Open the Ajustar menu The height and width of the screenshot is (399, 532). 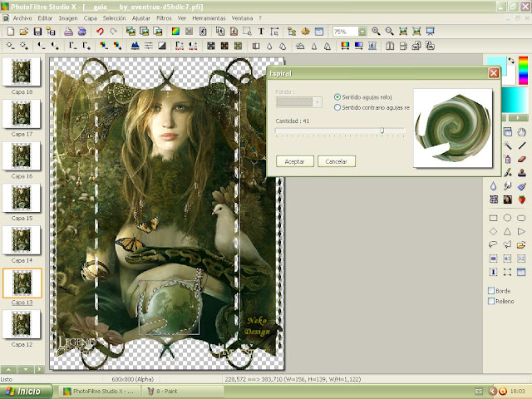click(x=140, y=18)
